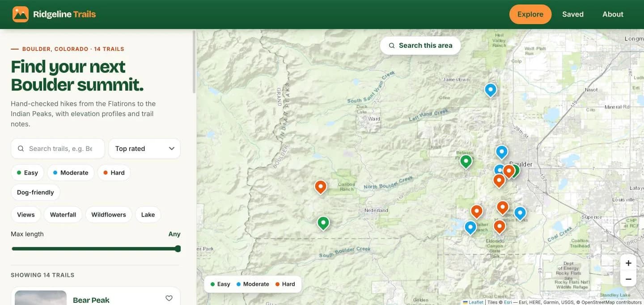This screenshot has width=644, height=305.
Task: Select the orange marker just above Walker Ranch
Action: pos(477,211)
